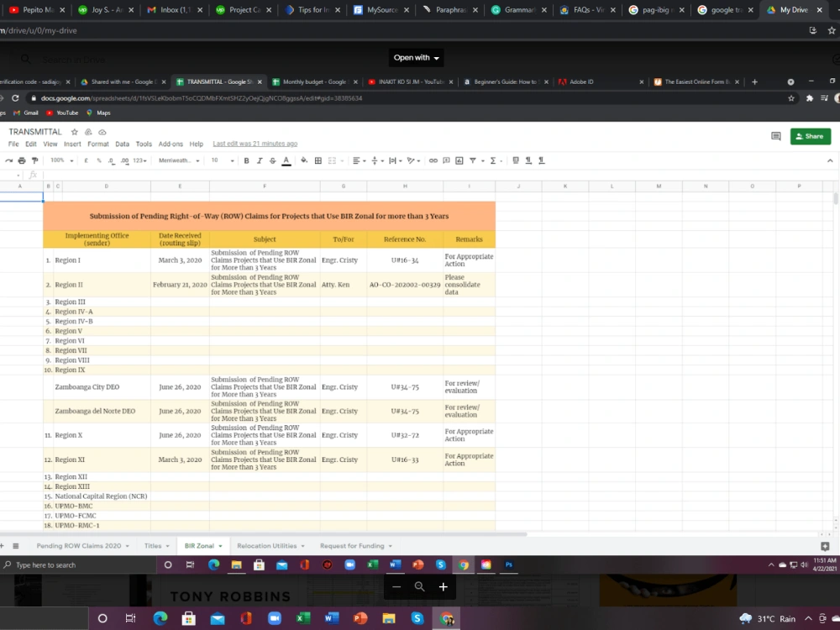Open the fill color picker
The height and width of the screenshot is (630, 840).
[304, 160]
